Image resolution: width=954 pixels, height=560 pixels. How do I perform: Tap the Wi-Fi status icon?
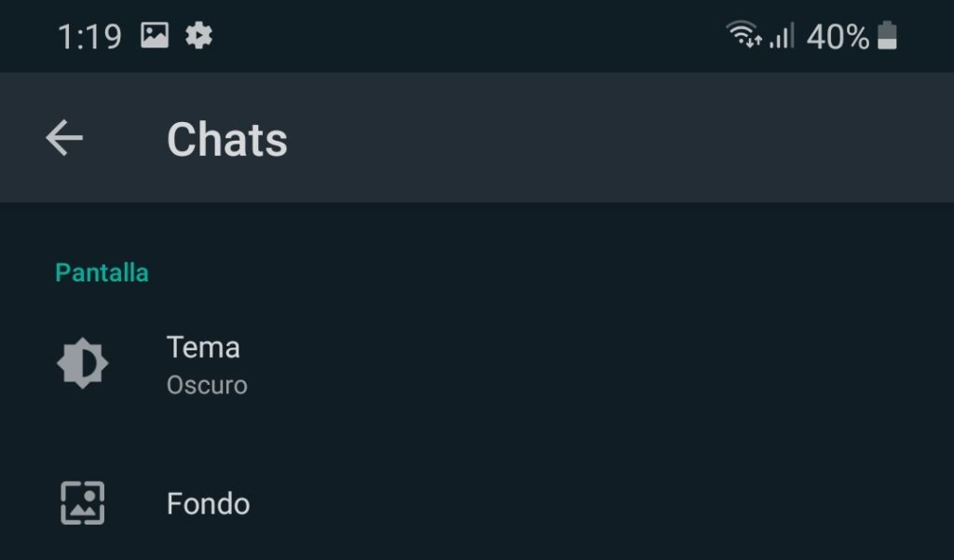pos(743,34)
